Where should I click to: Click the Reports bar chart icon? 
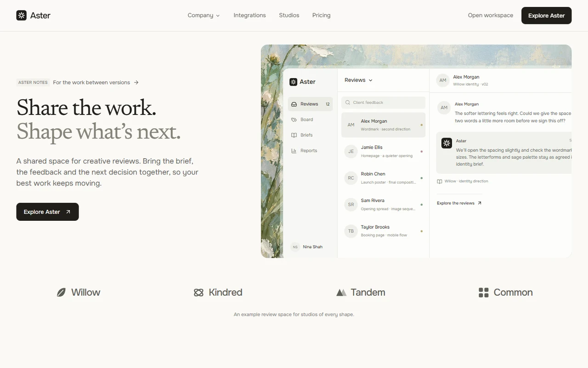pos(294,151)
